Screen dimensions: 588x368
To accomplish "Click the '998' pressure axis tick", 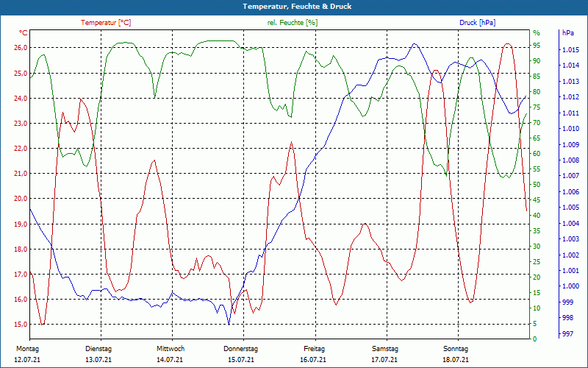I will point(567,318).
